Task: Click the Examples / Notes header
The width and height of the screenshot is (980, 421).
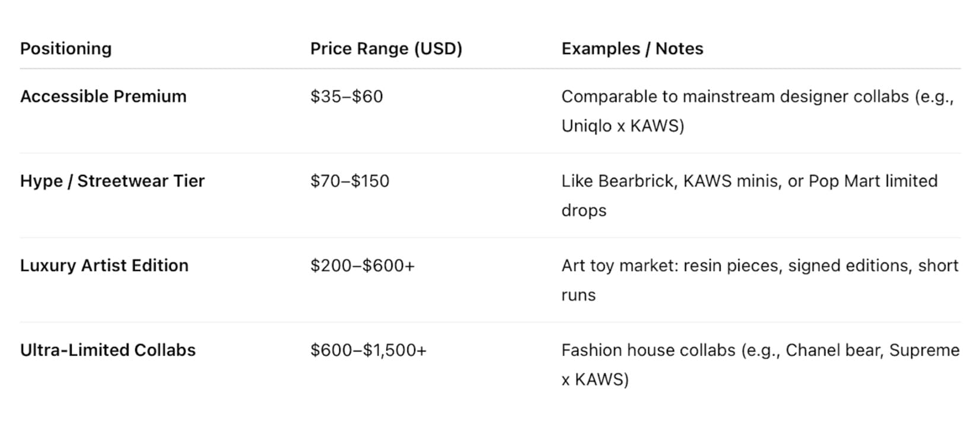Action: [x=632, y=49]
